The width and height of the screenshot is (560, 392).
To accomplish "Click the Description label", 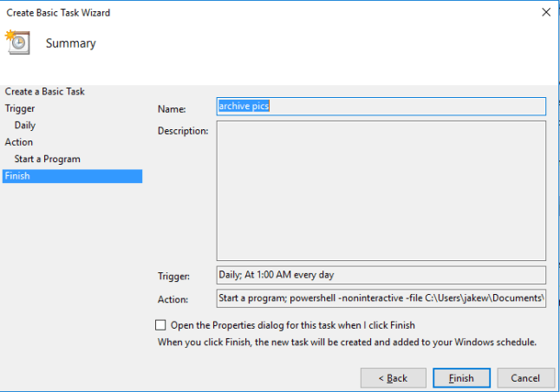I will [x=183, y=131].
